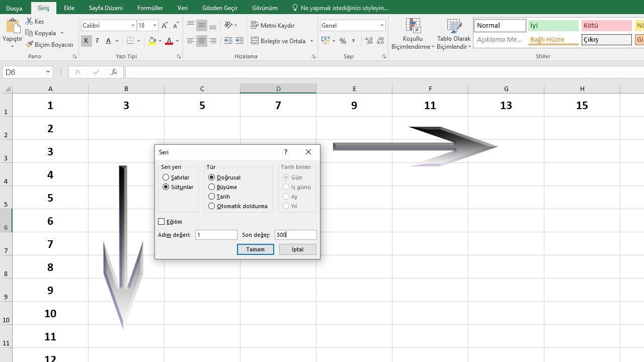Apply the Bağlı Hücre cell style

click(553, 40)
